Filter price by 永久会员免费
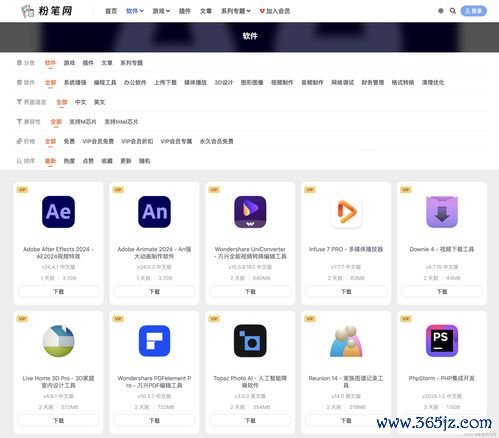The width and height of the screenshot is (499, 438). [x=217, y=141]
